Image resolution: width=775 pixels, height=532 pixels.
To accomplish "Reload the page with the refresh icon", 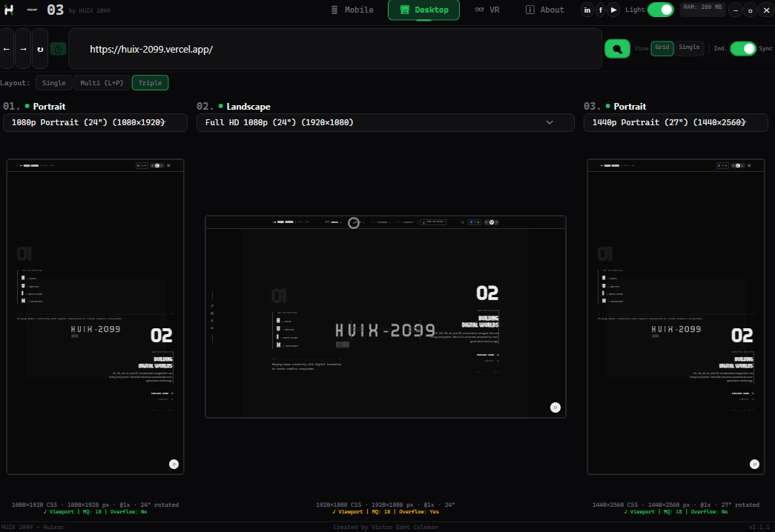I will click(40, 49).
